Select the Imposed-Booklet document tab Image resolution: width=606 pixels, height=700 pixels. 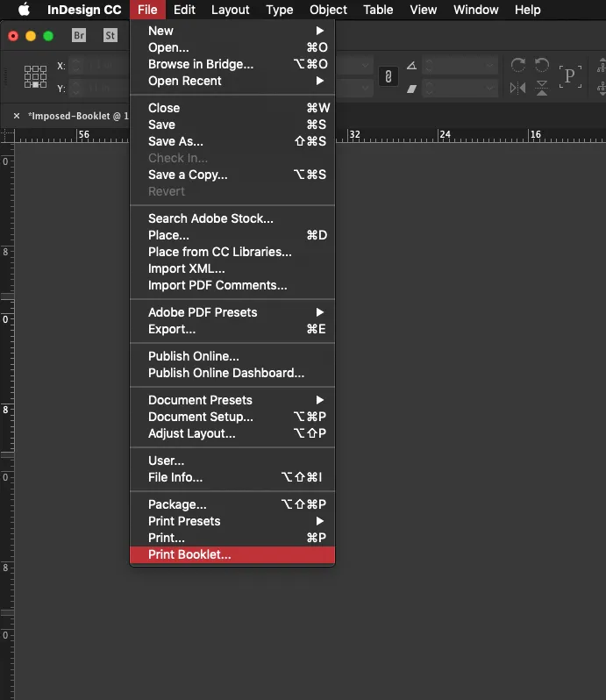(78, 116)
